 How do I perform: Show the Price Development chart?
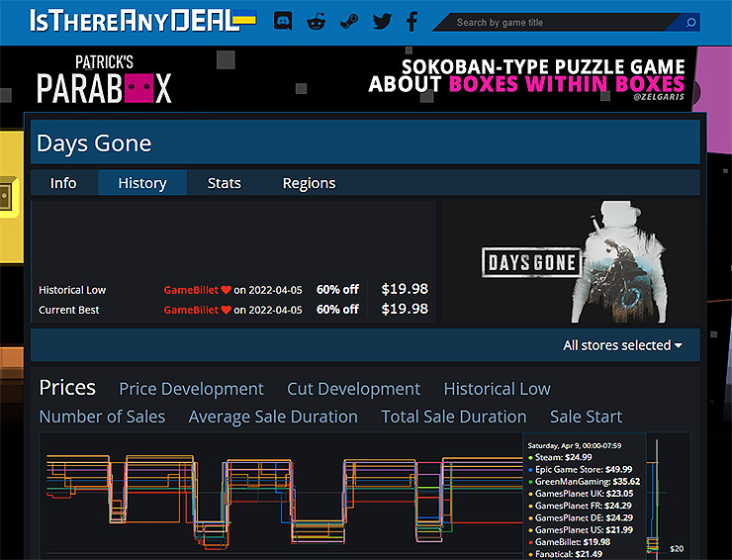tap(191, 389)
